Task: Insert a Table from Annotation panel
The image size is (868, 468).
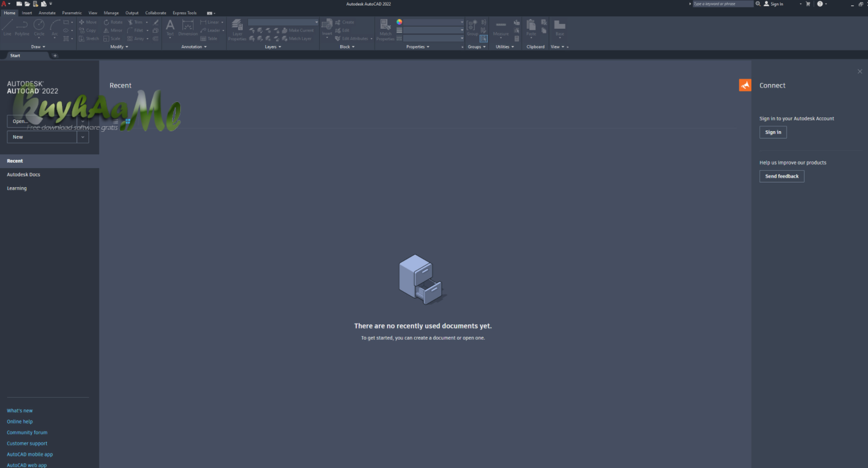Action: click(209, 38)
